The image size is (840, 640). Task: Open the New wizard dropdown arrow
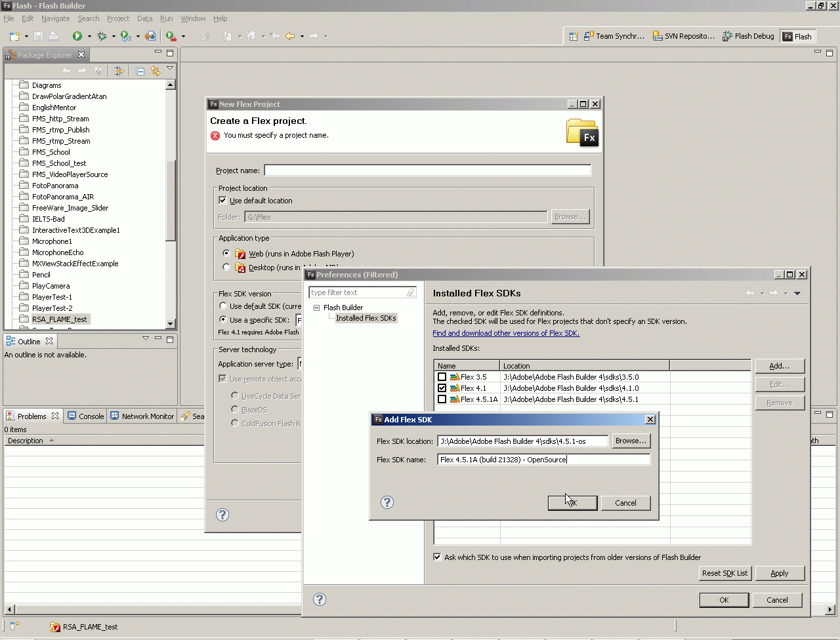25,37
